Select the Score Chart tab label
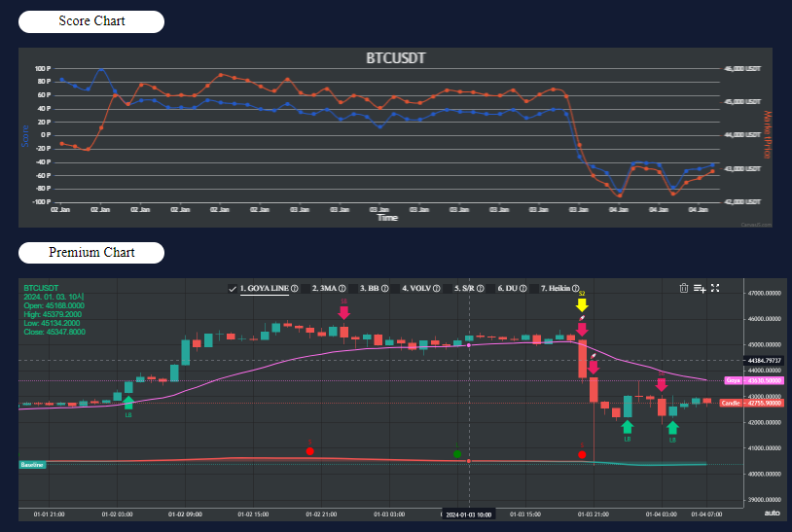This screenshot has height=532, width=792. coord(91,21)
